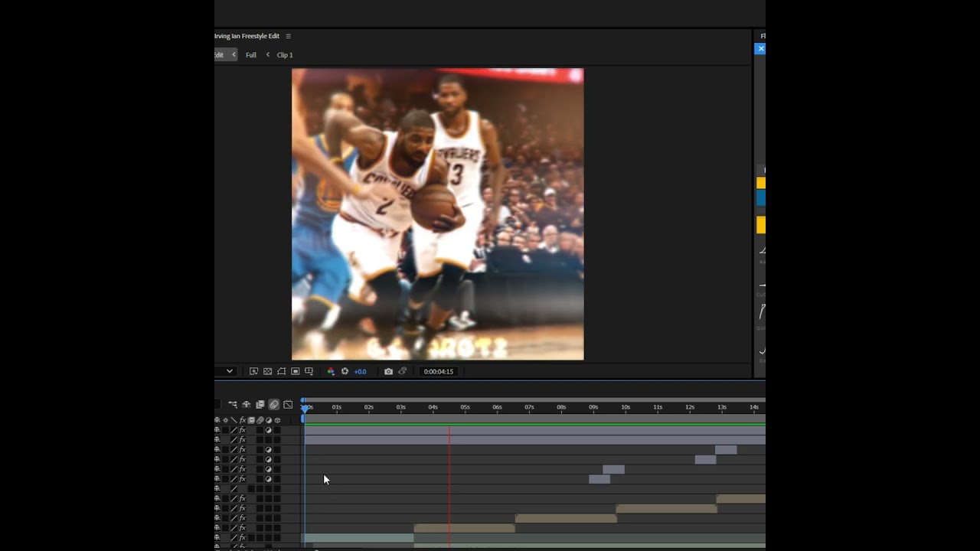Toggle quality slash switch on second layer row
The height and width of the screenshot is (551, 980).
234,440
